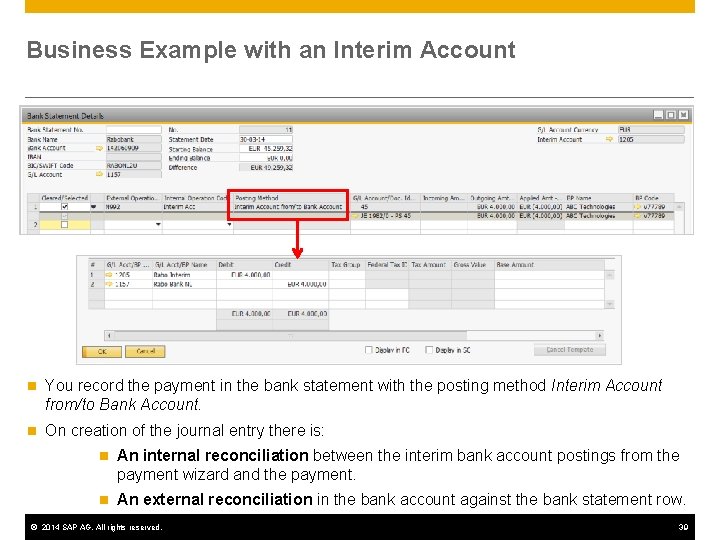Click the Base Amount column header

[x=549, y=265]
